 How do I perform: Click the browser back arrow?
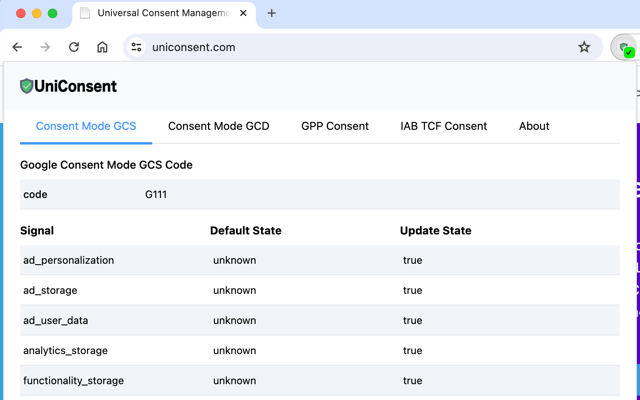[17, 47]
